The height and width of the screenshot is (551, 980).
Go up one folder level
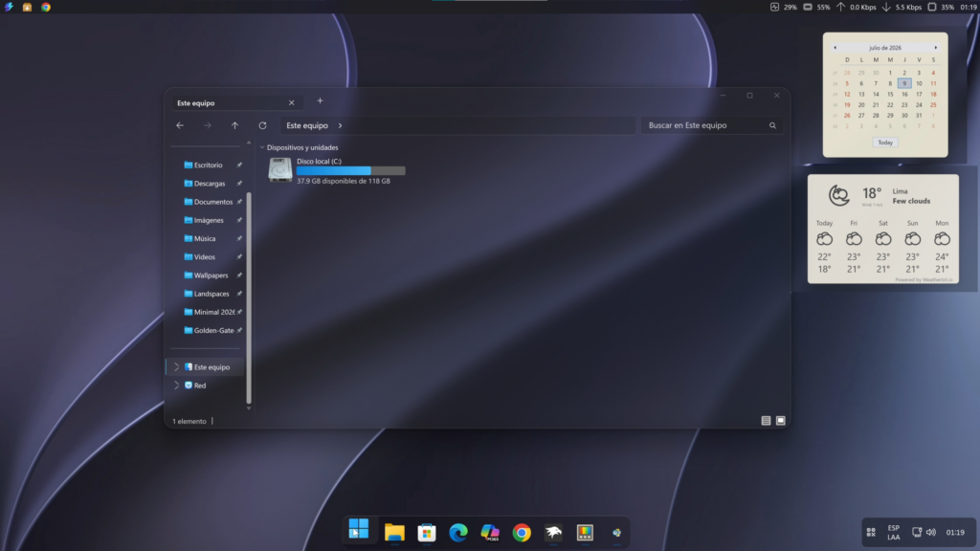[235, 125]
